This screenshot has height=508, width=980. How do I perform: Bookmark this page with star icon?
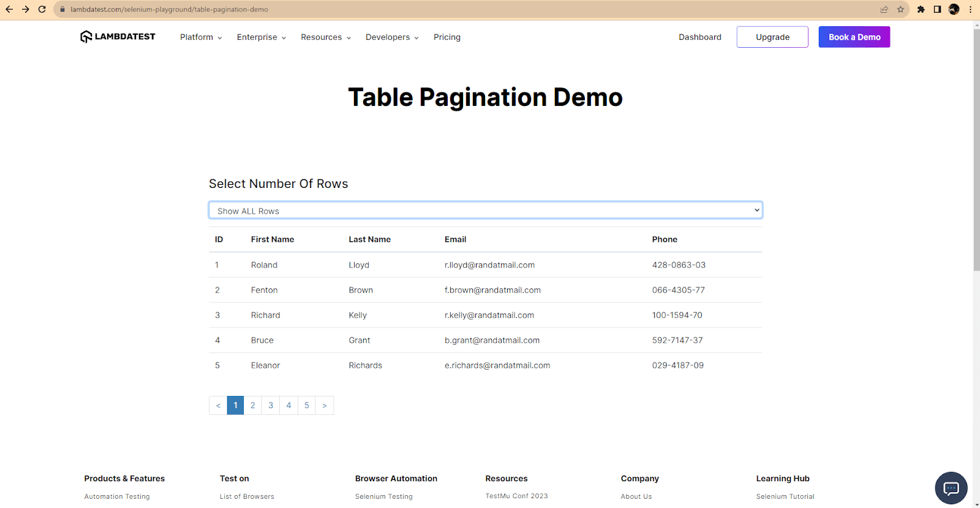click(x=900, y=9)
